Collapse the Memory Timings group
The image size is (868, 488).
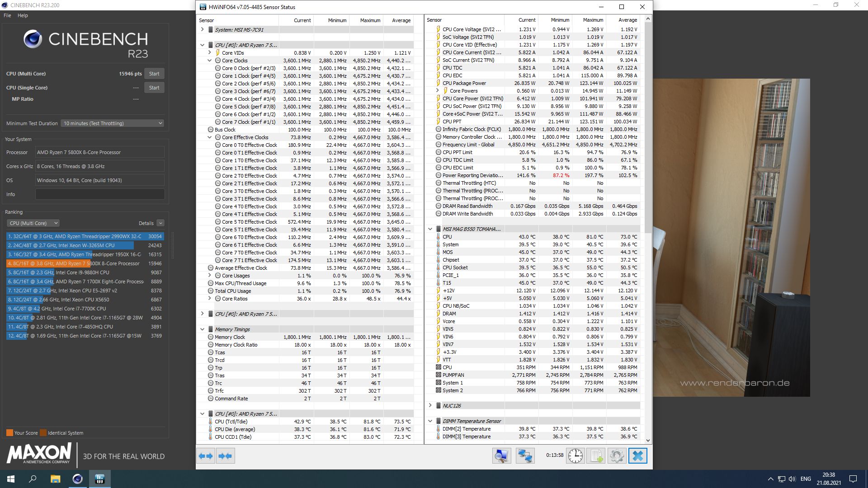[x=202, y=329]
